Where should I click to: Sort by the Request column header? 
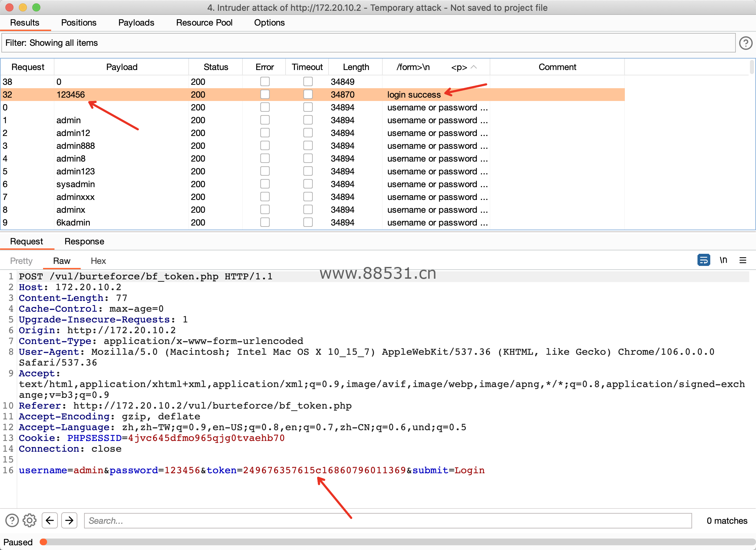click(28, 67)
